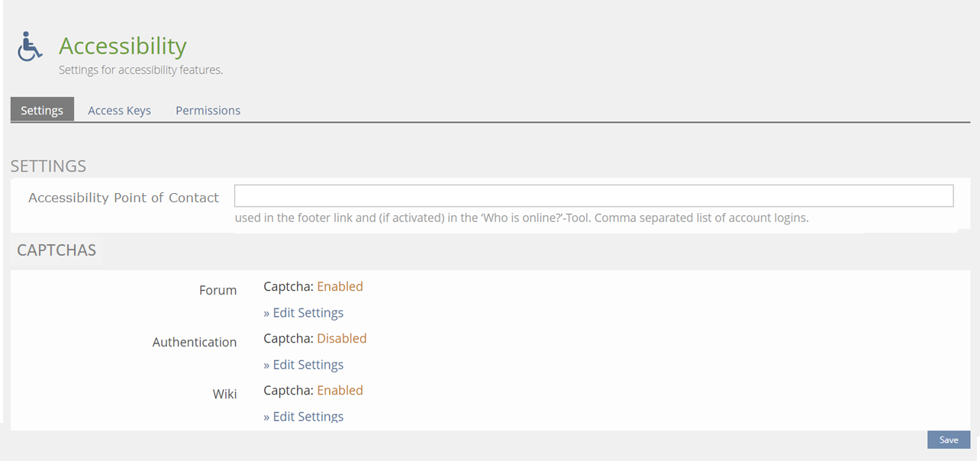Click the Forum row label
The height and width of the screenshot is (461, 980).
pos(218,290)
